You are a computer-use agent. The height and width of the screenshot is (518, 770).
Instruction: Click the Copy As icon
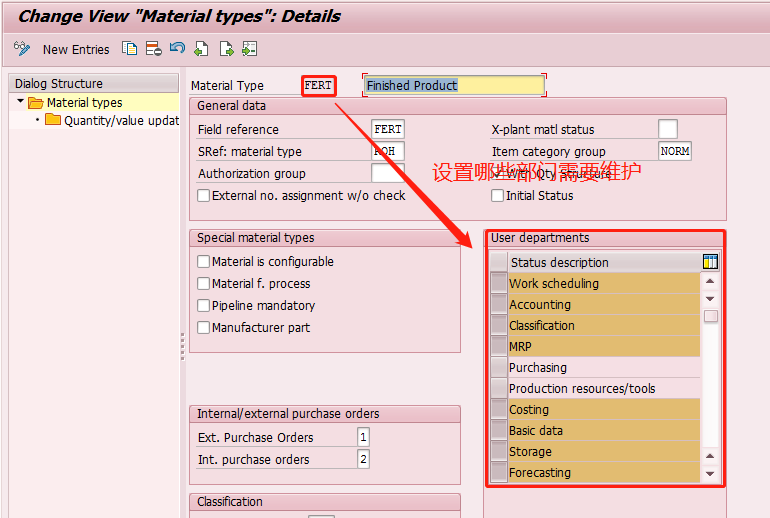(x=130, y=49)
